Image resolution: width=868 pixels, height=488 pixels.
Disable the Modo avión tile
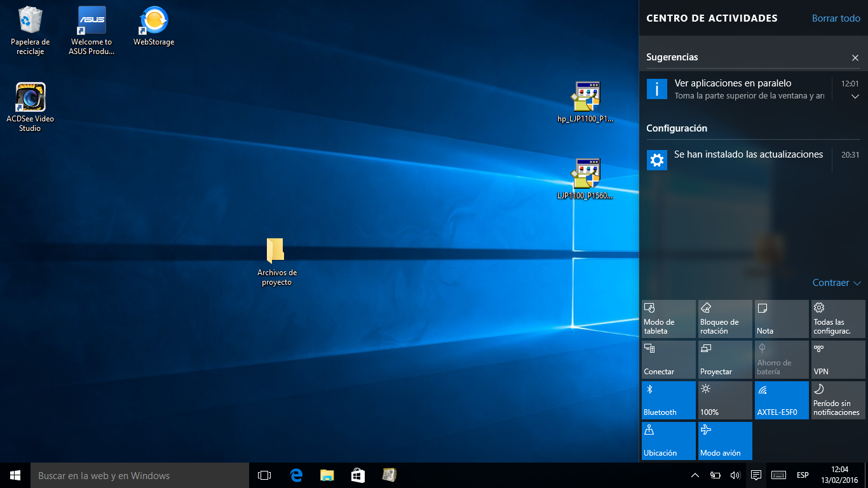[x=725, y=440]
